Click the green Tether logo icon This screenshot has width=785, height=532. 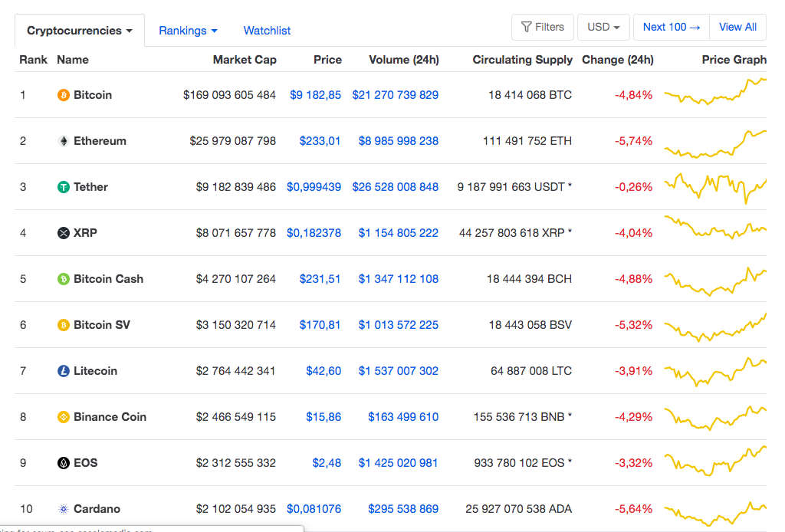point(63,187)
